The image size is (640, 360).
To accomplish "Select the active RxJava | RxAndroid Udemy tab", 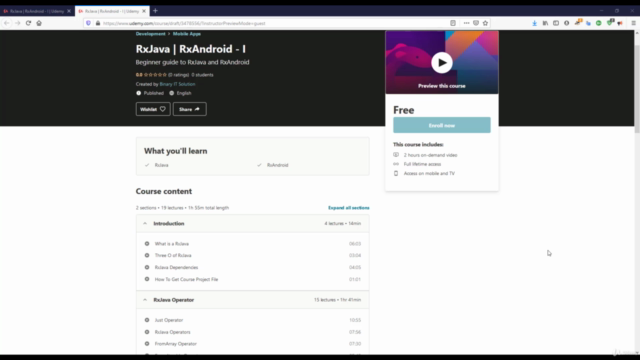I will [111, 11].
